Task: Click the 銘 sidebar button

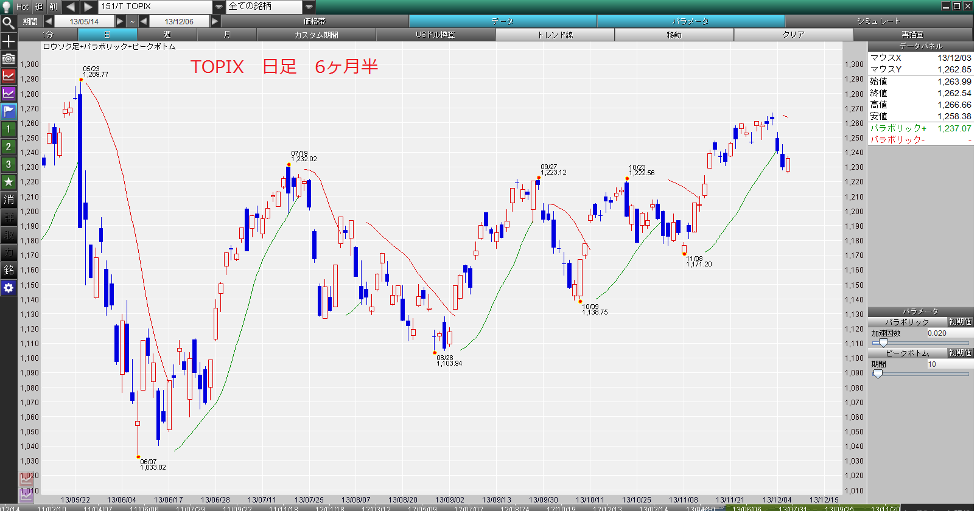Action: (9, 270)
